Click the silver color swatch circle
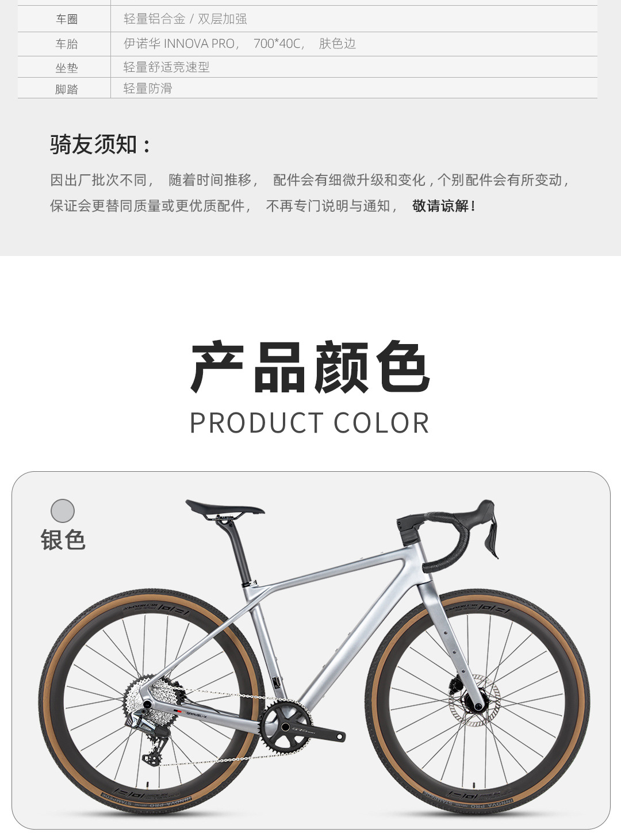621x840 pixels. point(63,511)
